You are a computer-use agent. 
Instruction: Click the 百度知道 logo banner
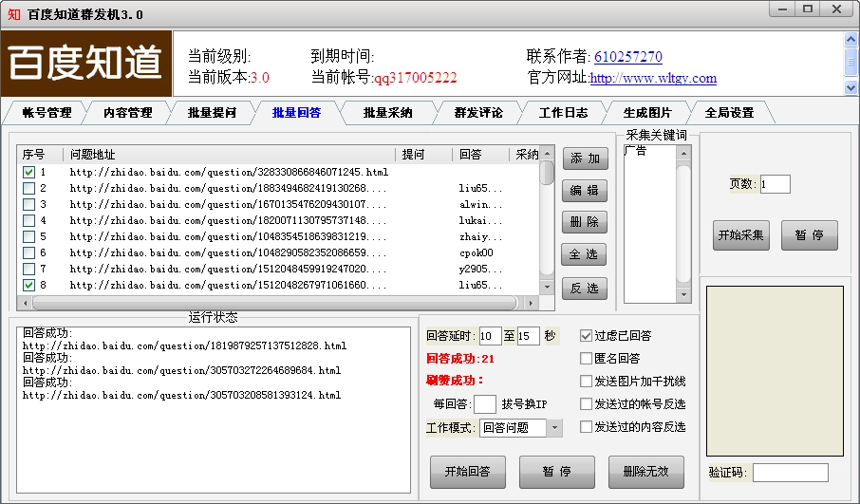pos(86,64)
